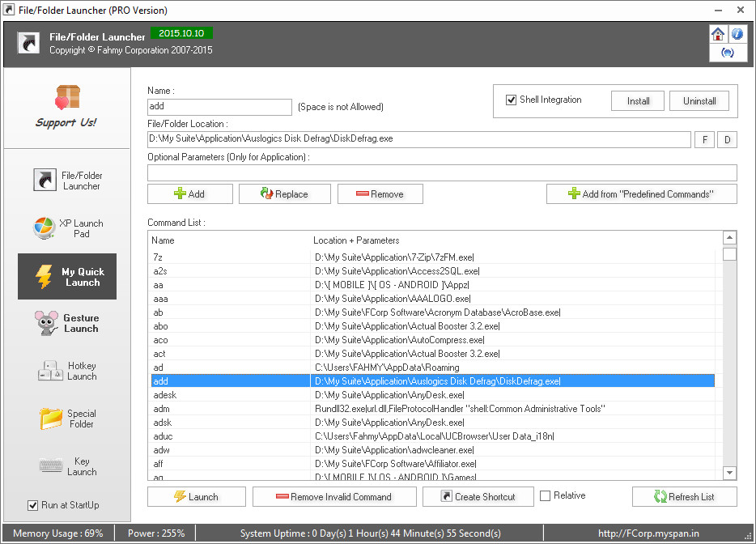Click Remove Invalid Command button
Screen dimensions: 756x544
[334, 497]
